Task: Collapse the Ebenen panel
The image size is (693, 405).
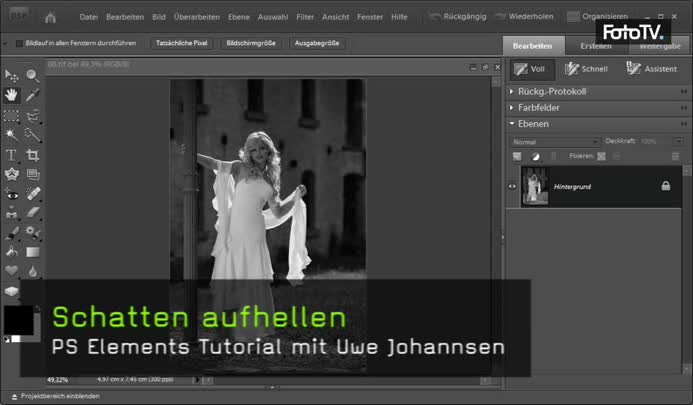Action: click(x=512, y=124)
